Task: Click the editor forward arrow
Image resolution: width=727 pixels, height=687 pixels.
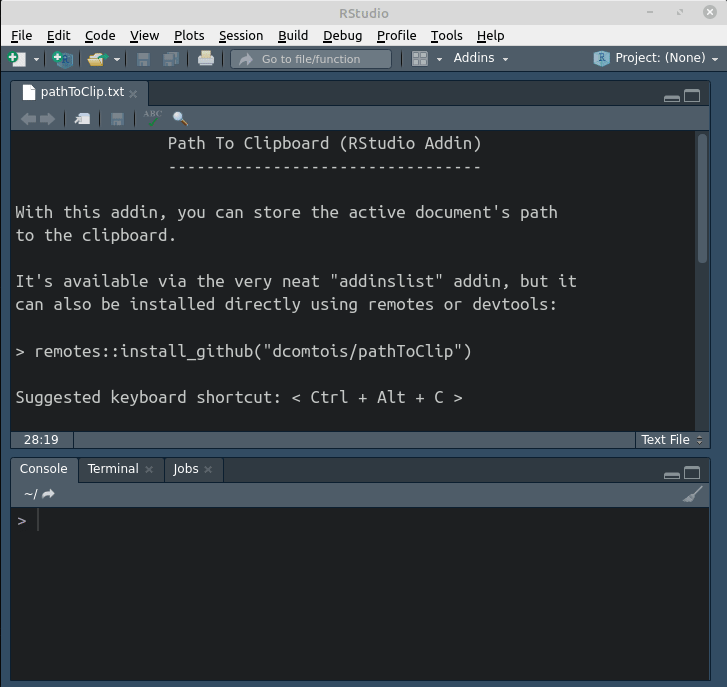Action: click(47, 119)
